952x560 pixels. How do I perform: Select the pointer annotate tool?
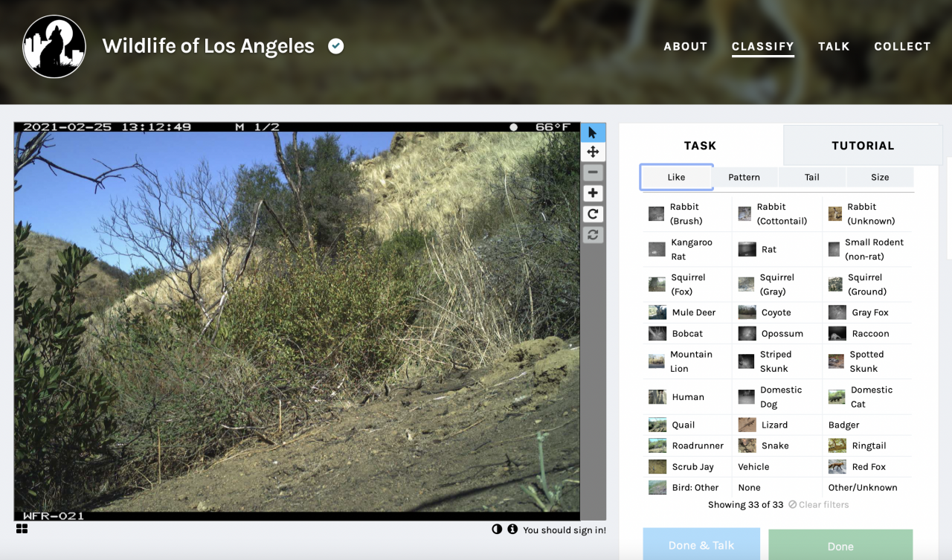[593, 132]
